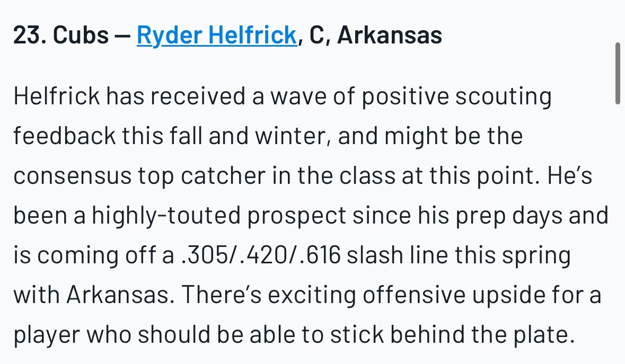This screenshot has width=625, height=364.
Task: Click the vertical scrollbar thumb
Action: tap(618, 74)
